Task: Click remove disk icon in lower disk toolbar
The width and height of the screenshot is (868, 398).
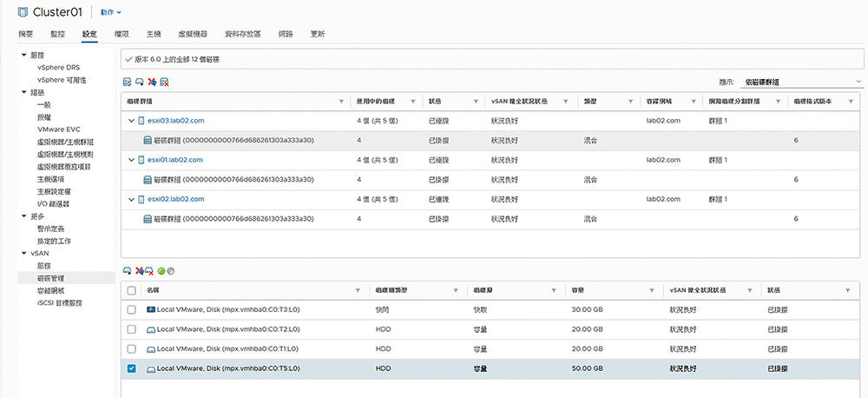Action: pos(149,270)
